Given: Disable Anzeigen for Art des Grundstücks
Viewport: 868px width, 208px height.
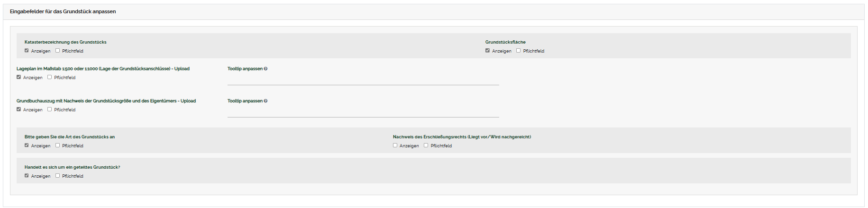Looking at the screenshot, I should coord(27,145).
